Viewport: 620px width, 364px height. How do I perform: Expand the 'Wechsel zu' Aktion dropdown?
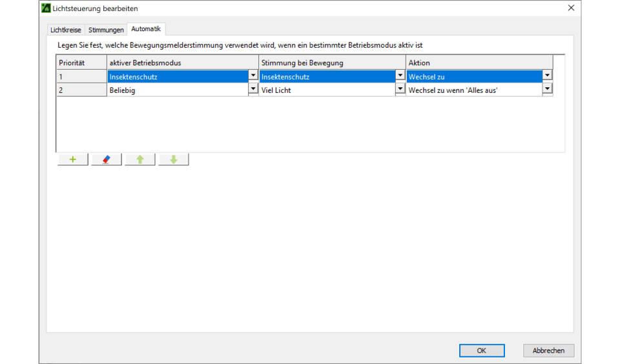(547, 76)
